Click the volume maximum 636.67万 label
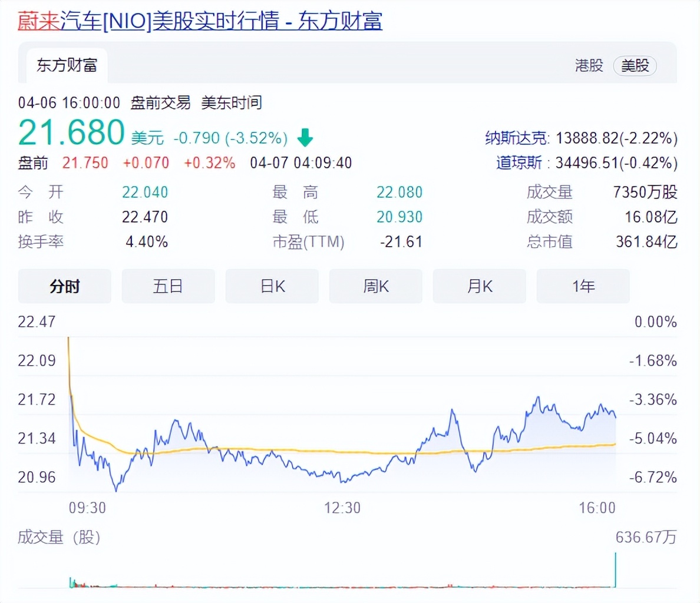The width and height of the screenshot is (700, 603). pyautogui.click(x=646, y=538)
